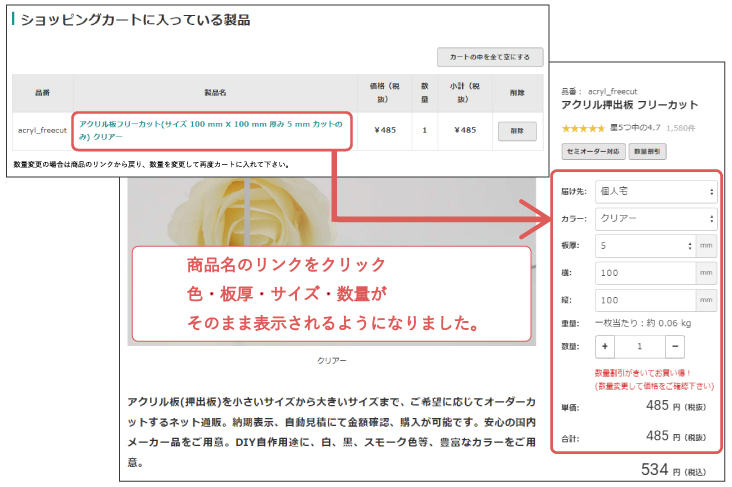Click the 製品名 column header

[x=215, y=92]
